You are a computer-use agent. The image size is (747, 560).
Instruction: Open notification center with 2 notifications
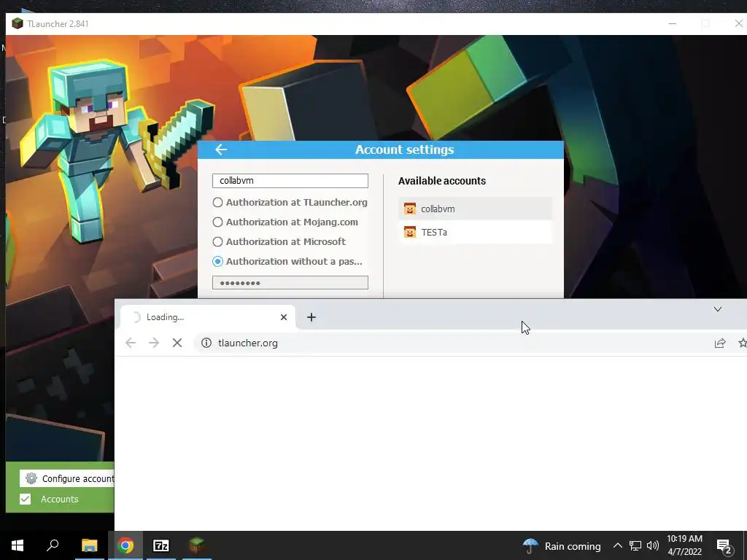click(724, 546)
